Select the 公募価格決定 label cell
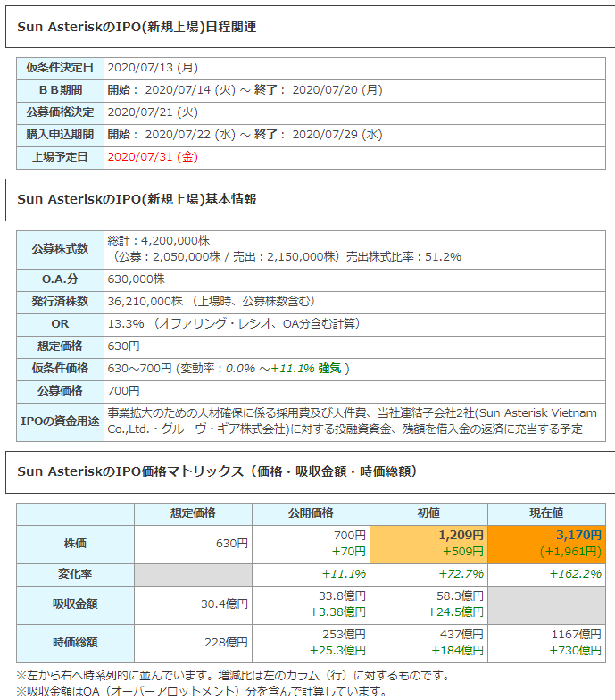 tap(60, 112)
